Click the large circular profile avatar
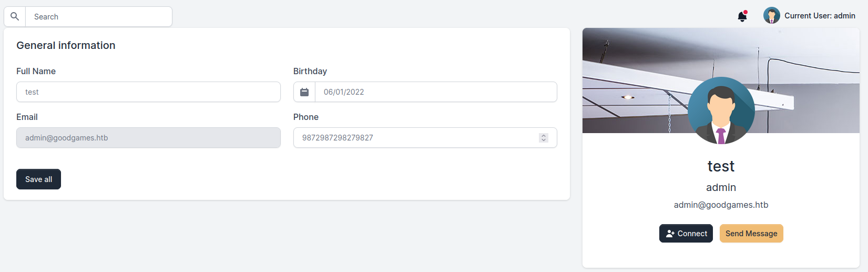This screenshot has width=868, height=272. click(721, 110)
